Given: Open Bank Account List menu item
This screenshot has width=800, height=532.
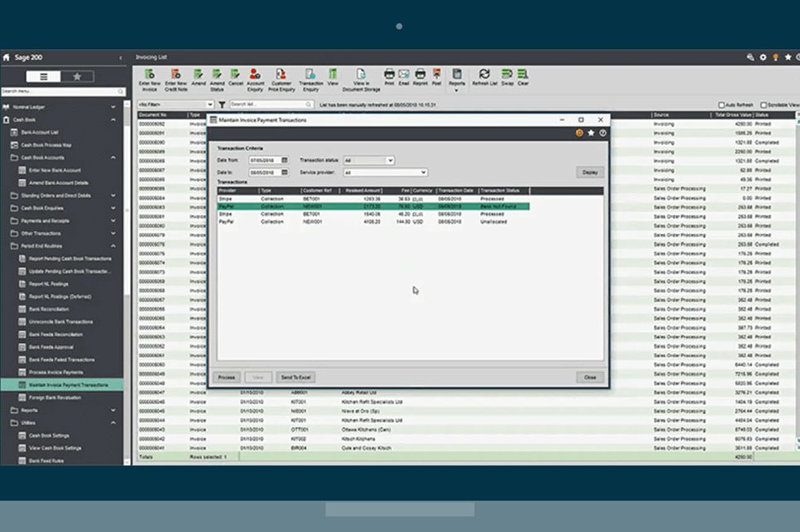Looking at the screenshot, I should click(39, 132).
